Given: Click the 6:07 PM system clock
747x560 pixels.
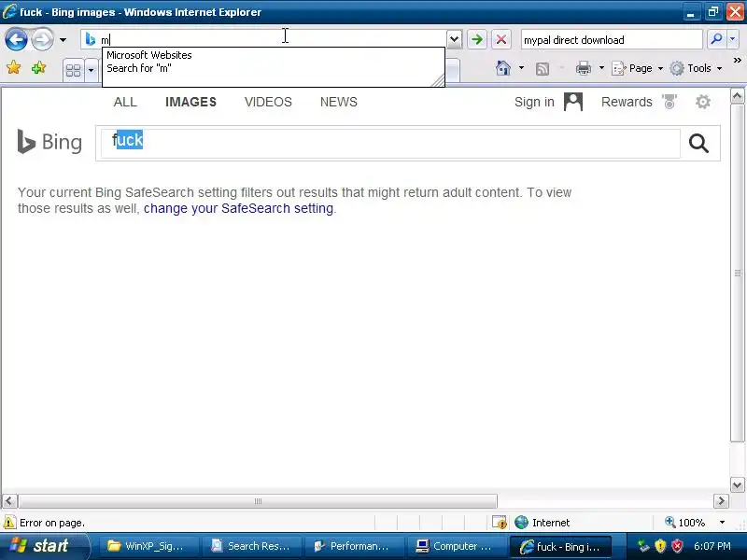Looking at the screenshot, I should coord(712,546).
